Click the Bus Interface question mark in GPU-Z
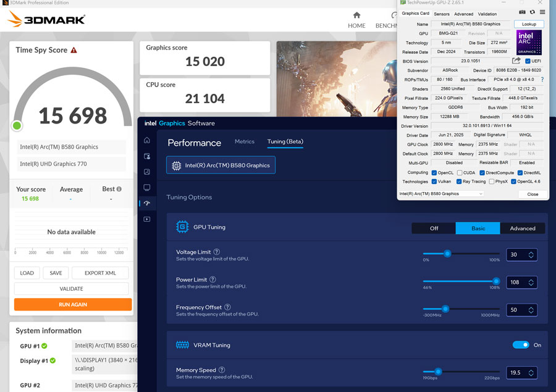The image size is (556, 392). tap(542, 80)
